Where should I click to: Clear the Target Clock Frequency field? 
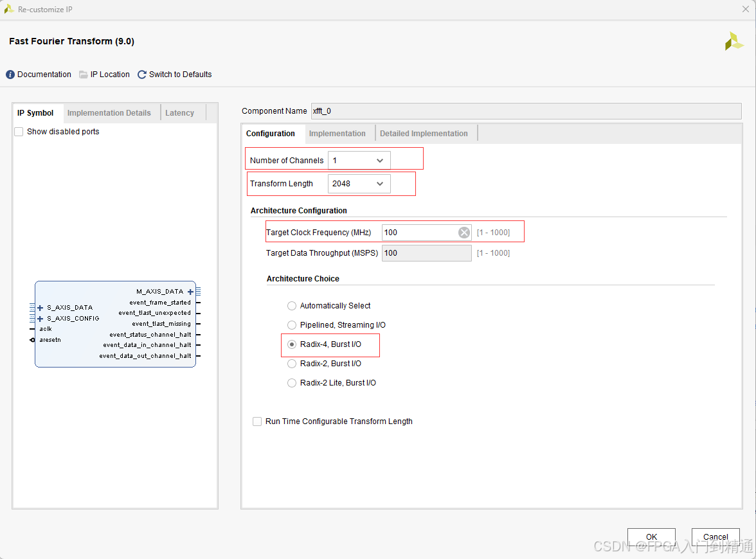[x=464, y=233]
